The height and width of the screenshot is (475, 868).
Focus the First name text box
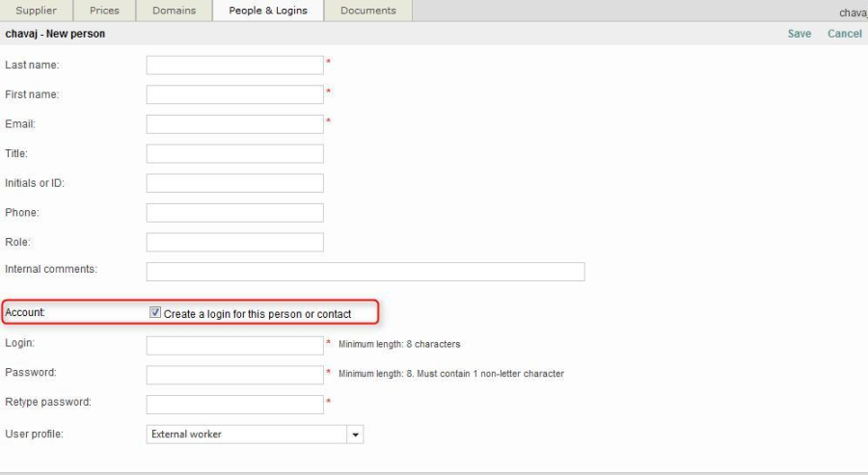[234, 94]
